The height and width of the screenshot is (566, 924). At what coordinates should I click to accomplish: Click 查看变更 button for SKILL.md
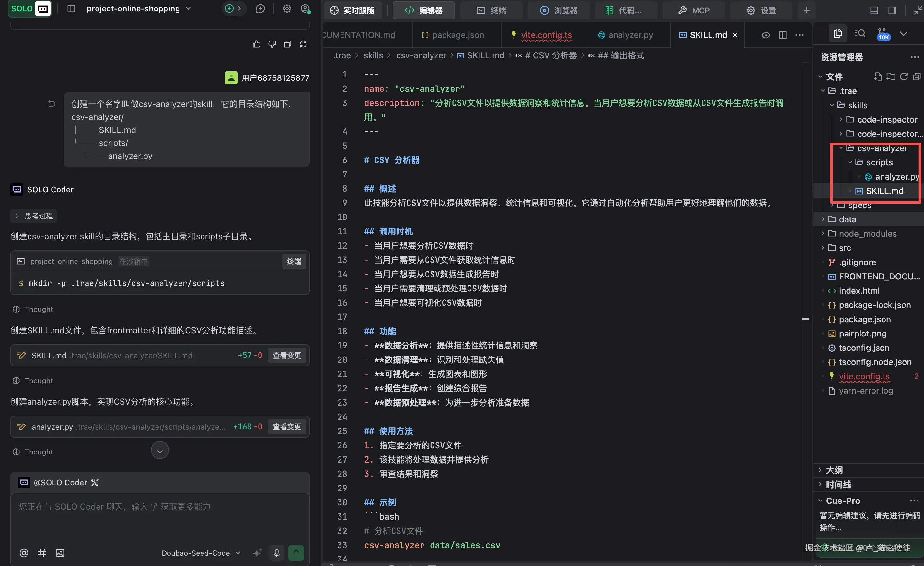tap(286, 355)
